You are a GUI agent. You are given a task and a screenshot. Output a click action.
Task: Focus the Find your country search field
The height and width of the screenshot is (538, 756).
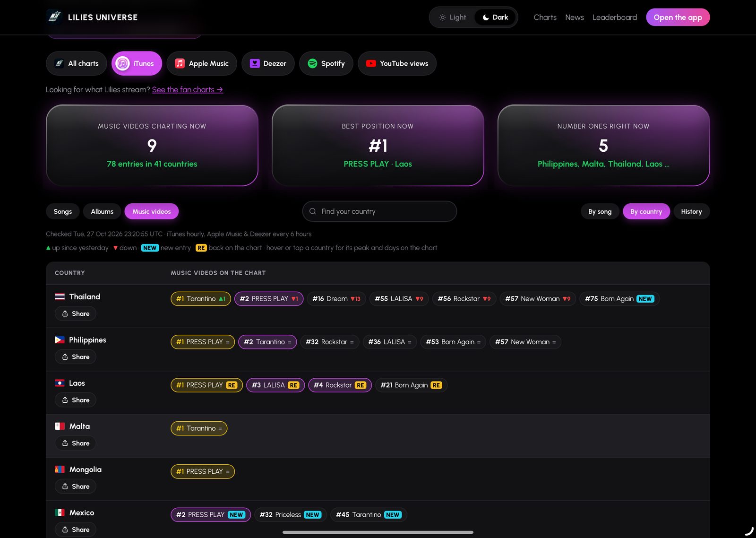coord(379,211)
